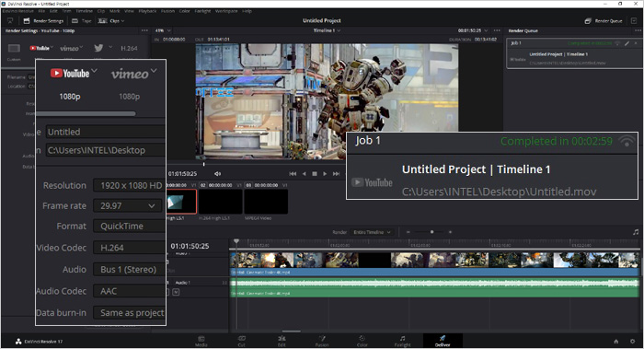
Task: Toggle the Render Settings panel button
Action: coord(43,20)
